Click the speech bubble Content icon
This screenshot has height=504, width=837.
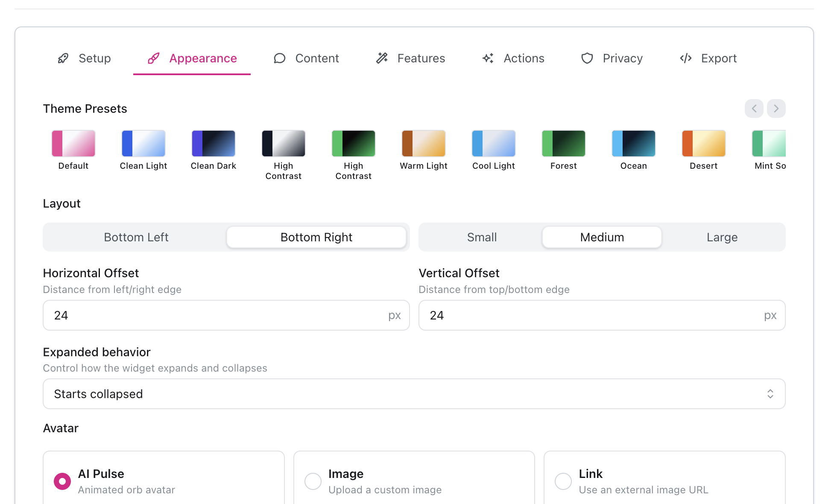279,58
